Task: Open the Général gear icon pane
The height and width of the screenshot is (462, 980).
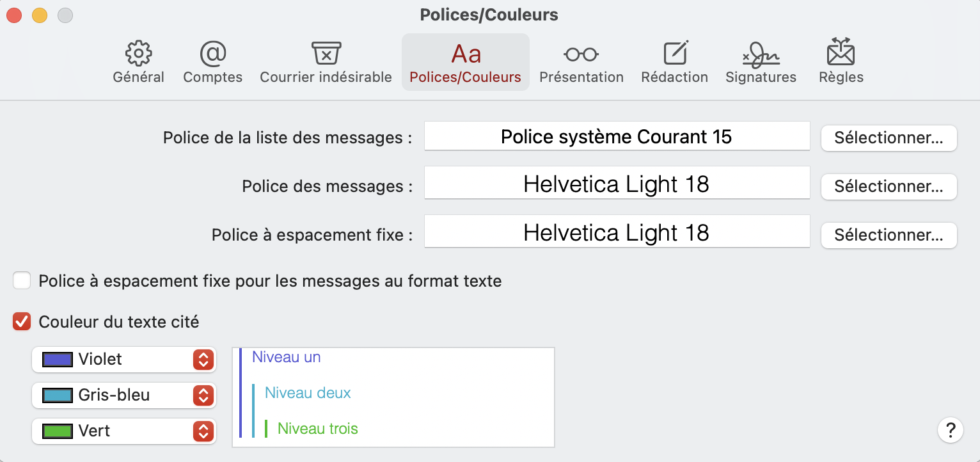Action: pyautogui.click(x=138, y=54)
